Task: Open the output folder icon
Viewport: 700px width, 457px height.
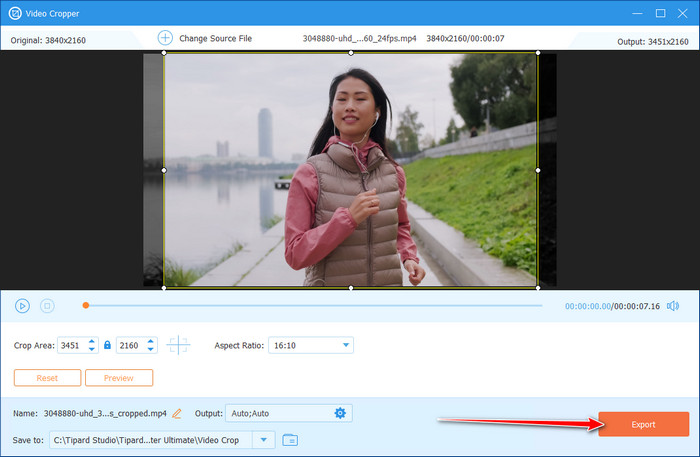Action: click(x=290, y=440)
